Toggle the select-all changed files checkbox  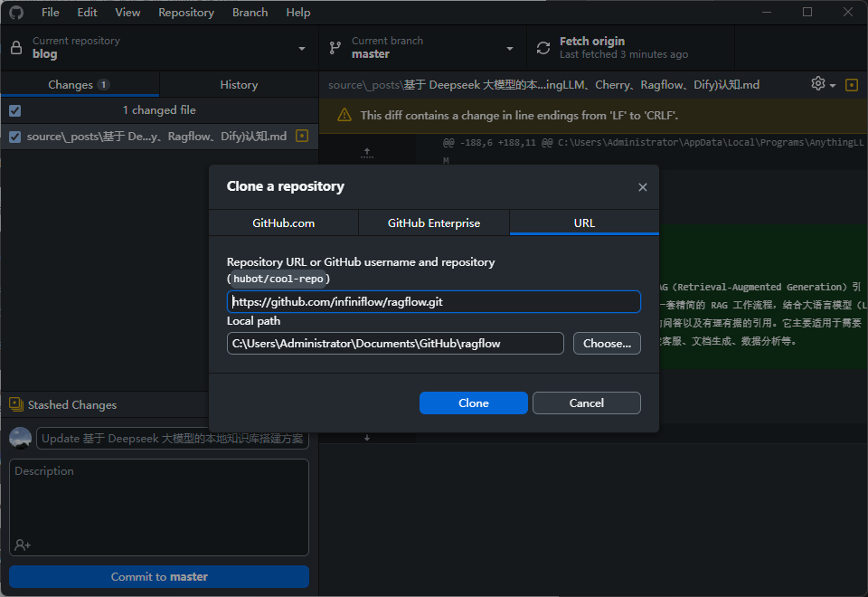15,110
